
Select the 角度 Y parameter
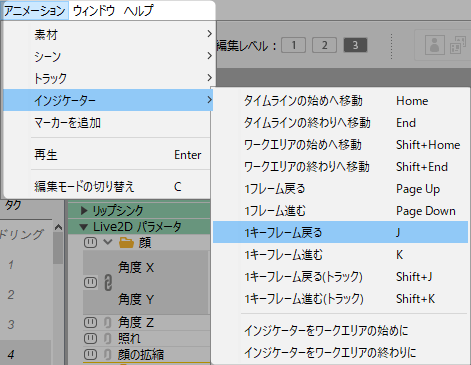tap(136, 299)
